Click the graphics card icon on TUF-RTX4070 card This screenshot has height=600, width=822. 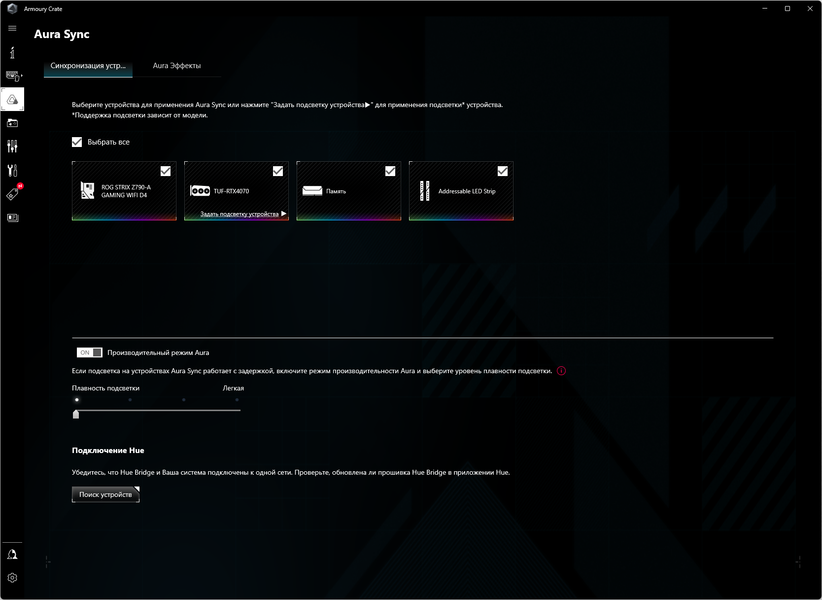pos(200,191)
